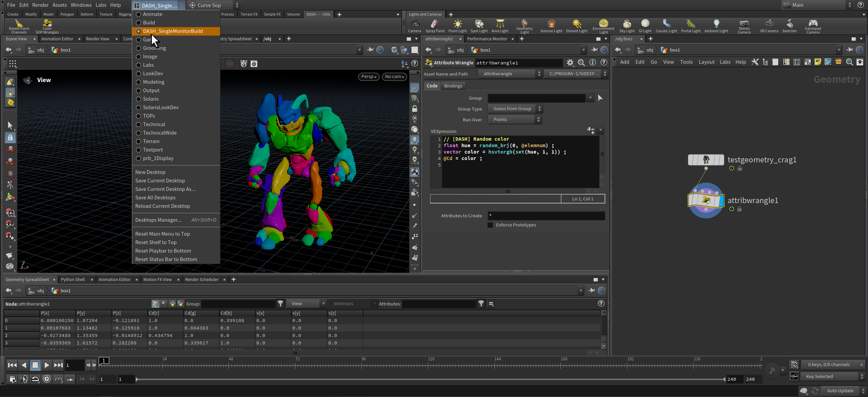Screen dimensions: 868x397
Task: Switch to the Bindings tab
Action: click(453, 86)
